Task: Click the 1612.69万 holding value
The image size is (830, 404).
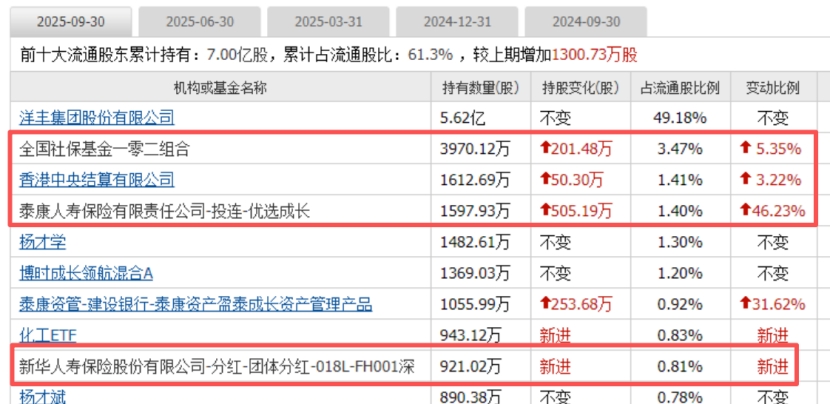Action: (475, 180)
